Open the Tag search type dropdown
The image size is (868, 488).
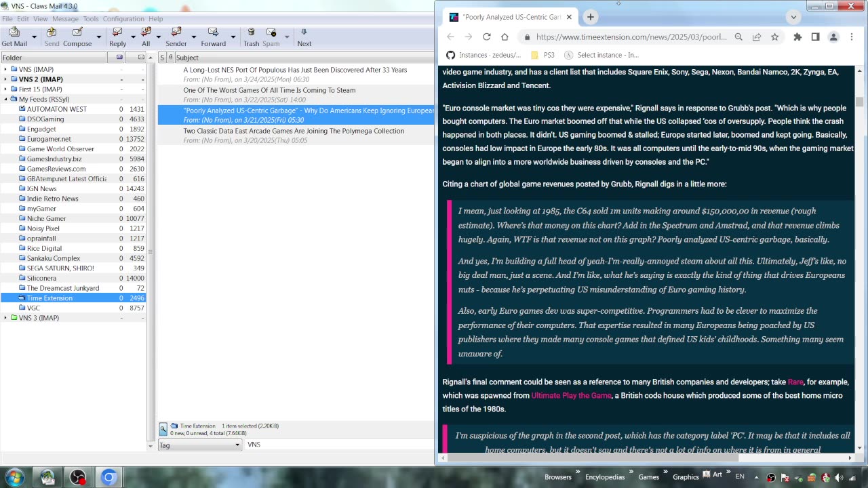200,445
